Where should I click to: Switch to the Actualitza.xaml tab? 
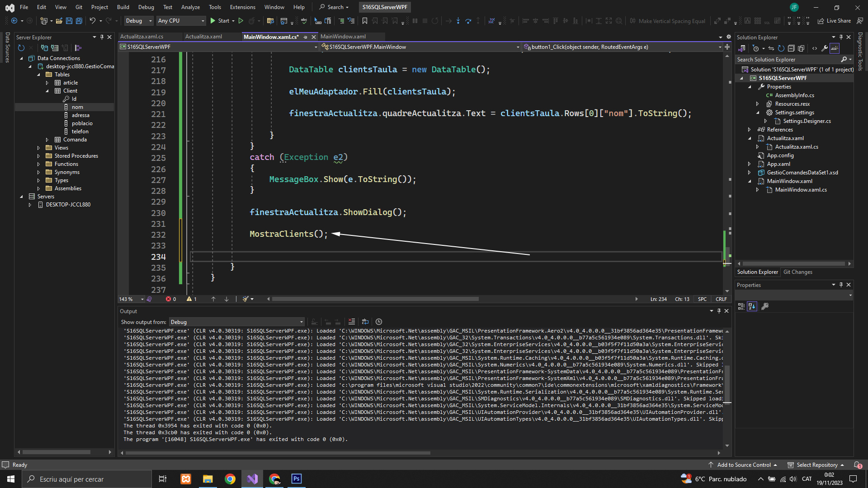tap(203, 37)
